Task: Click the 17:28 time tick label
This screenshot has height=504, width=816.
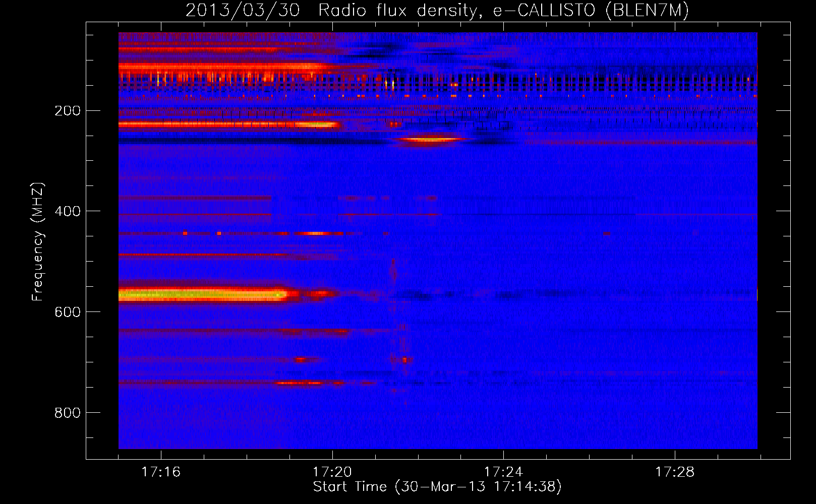Action: (675, 472)
